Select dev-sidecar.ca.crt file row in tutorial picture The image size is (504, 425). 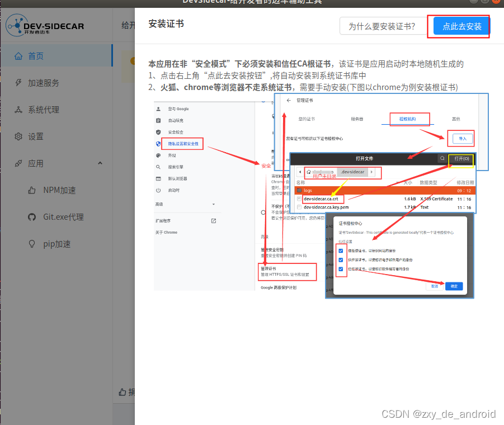(384, 199)
